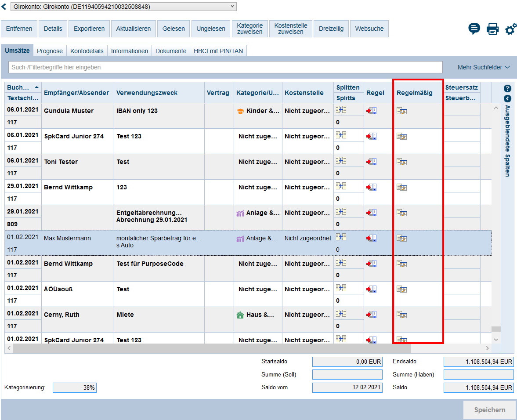Click split icon in Gundula Muster row
The width and height of the screenshot is (517, 420).
(x=341, y=110)
